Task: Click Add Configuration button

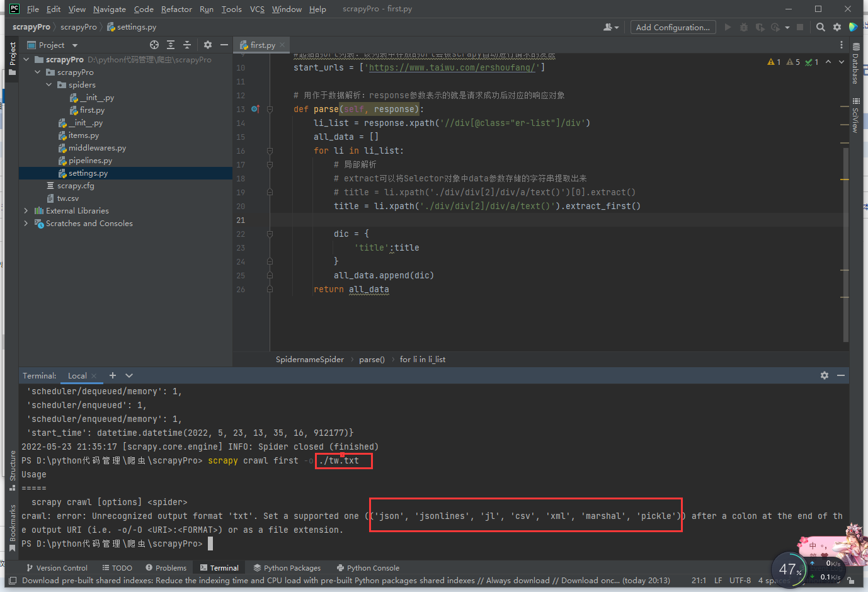Action: point(673,27)
